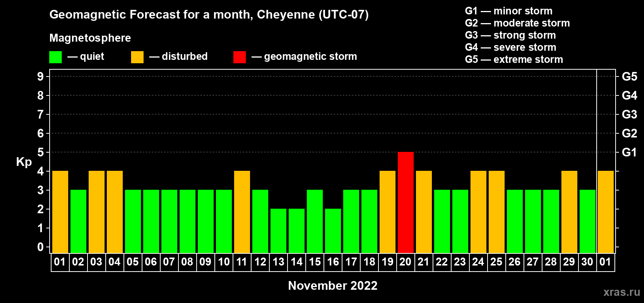The width and height of the screenshot is (644, 303).
Task: Click the G4 scale label on right axis
Action: (630, 95)
